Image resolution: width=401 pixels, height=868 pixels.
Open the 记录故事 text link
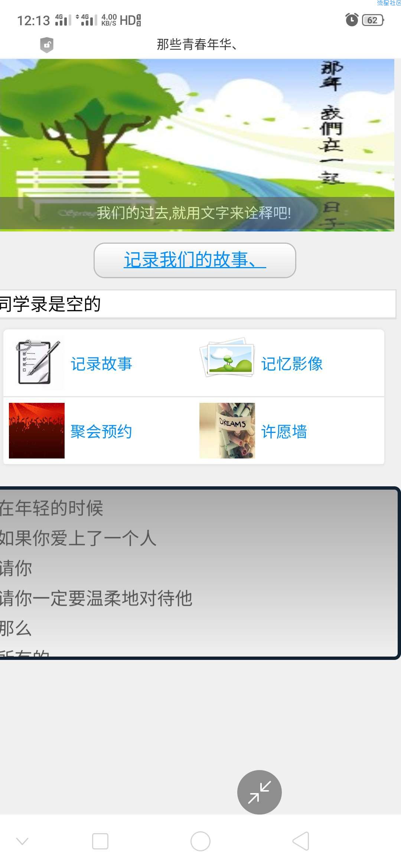click(101, 364)
